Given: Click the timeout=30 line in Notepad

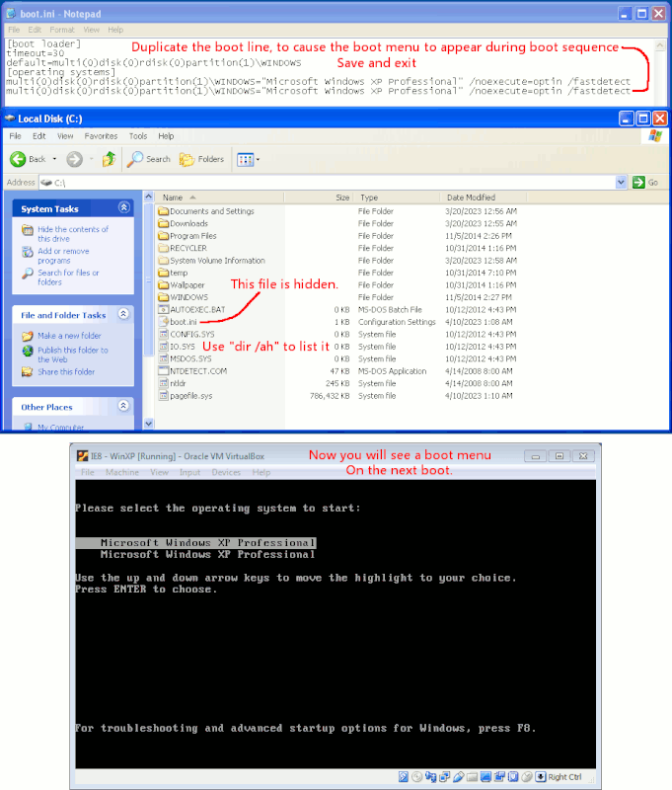Looking at the screenshot, I should click(x=36, y=53).
